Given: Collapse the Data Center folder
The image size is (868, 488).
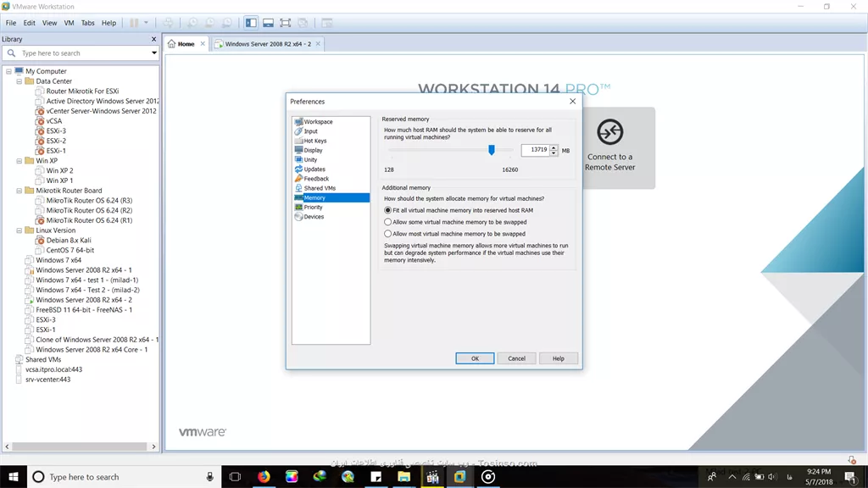Looking at the screenshot, I should pyautogui.click(x=19, y=81).
